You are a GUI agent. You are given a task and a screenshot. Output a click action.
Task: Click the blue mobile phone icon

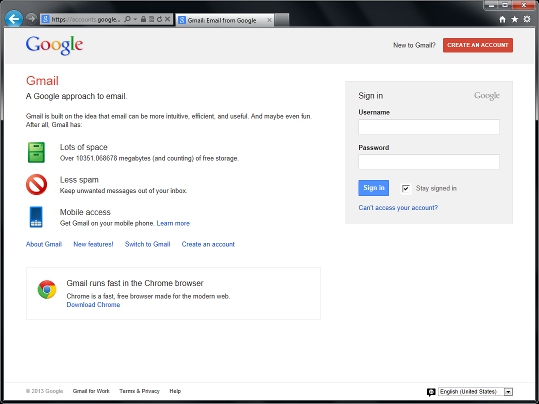pos(36,217)
